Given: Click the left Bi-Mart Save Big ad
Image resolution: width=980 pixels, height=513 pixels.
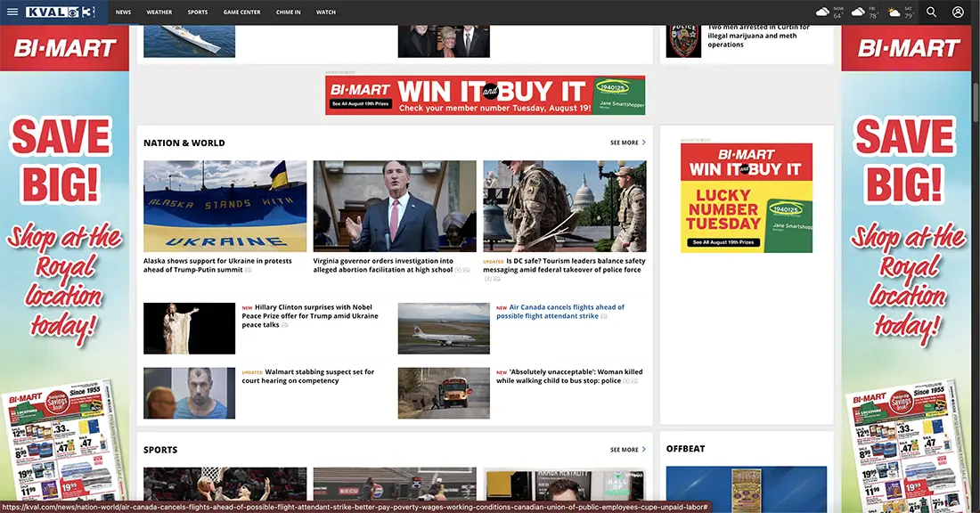Looking at the screenshot, I should click(64, 269).
